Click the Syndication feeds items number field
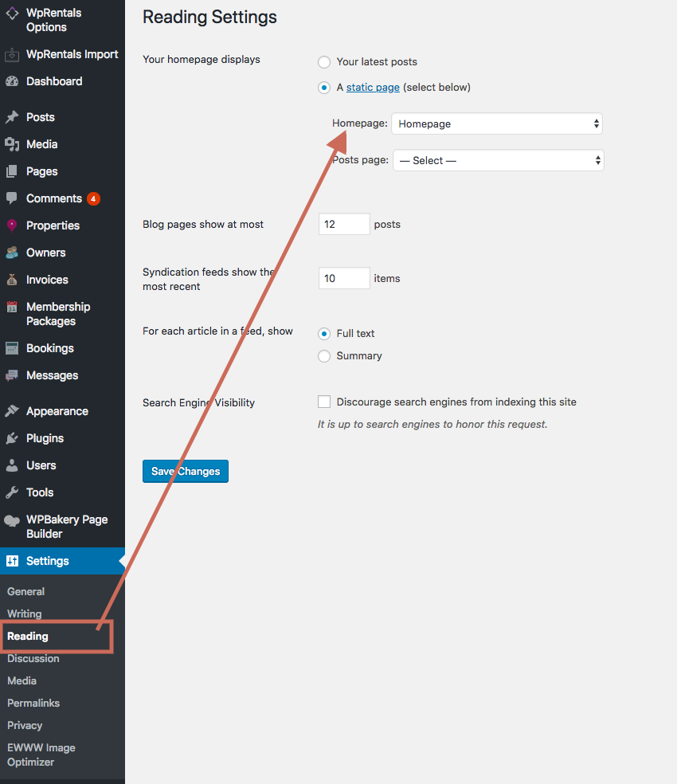The width and height of the screenshot is (677, 784). (344, 278)
